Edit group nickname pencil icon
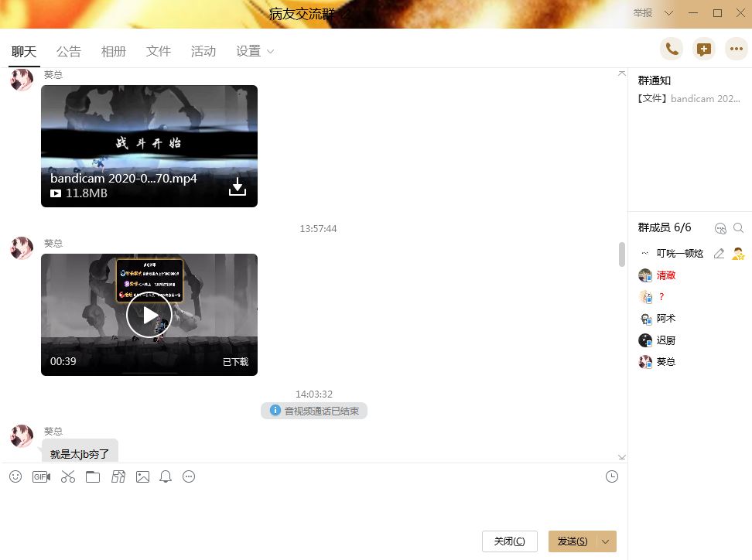The width and height of the screenshot is (752, 560). pyautogui.click(x=719, y=254)
